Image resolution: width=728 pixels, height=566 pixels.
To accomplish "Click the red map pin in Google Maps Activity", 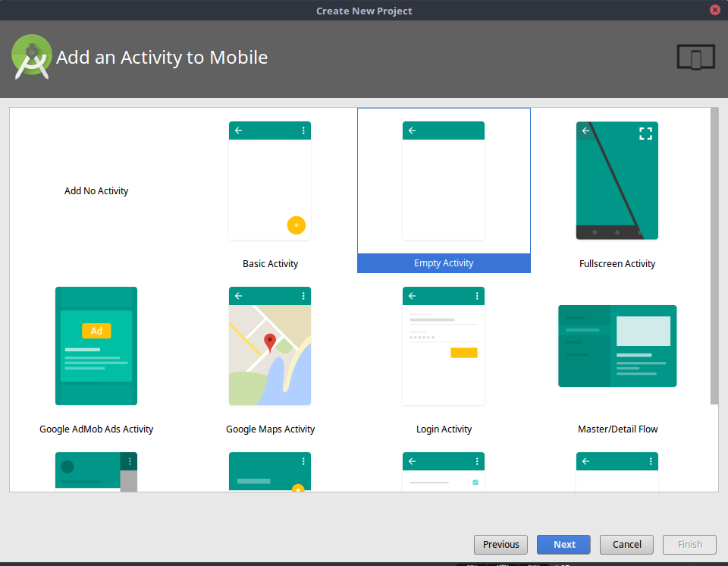I will coord(269,342).
